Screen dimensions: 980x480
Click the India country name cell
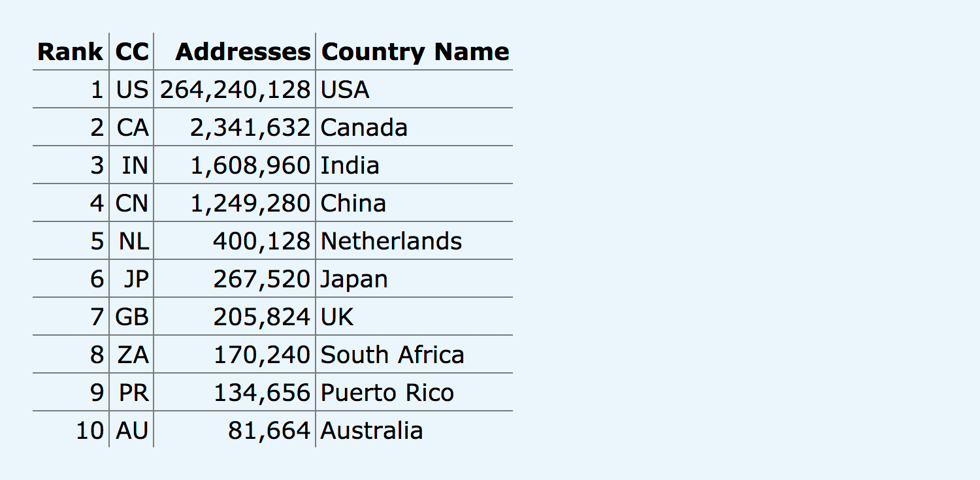[350, 165]
